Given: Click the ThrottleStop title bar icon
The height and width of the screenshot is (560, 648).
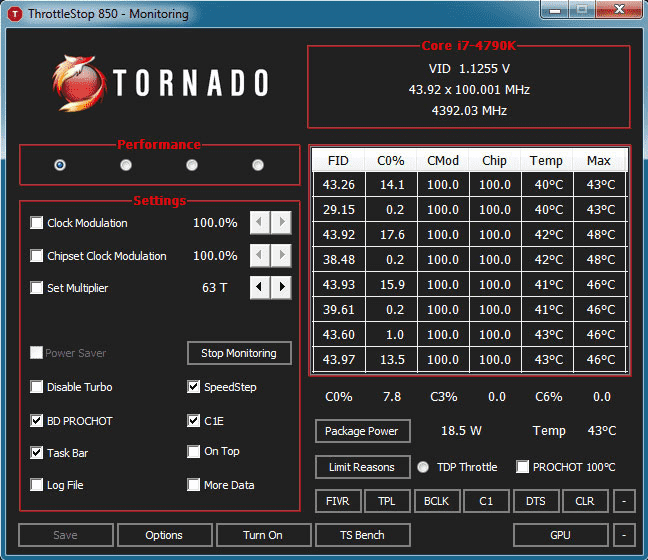Looking at the screenshot, I should (15, 14).
